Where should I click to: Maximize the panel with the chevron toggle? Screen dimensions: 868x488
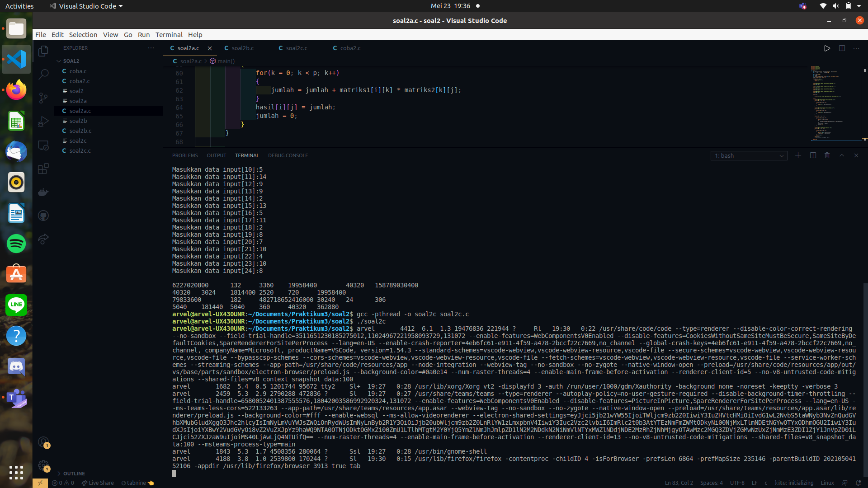(x=841, y=155)
